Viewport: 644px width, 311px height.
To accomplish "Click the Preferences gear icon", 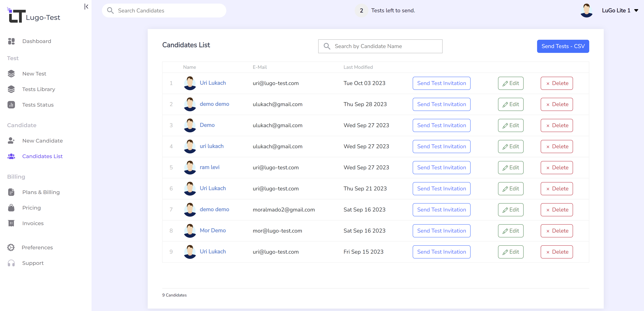I will point(11,247).
